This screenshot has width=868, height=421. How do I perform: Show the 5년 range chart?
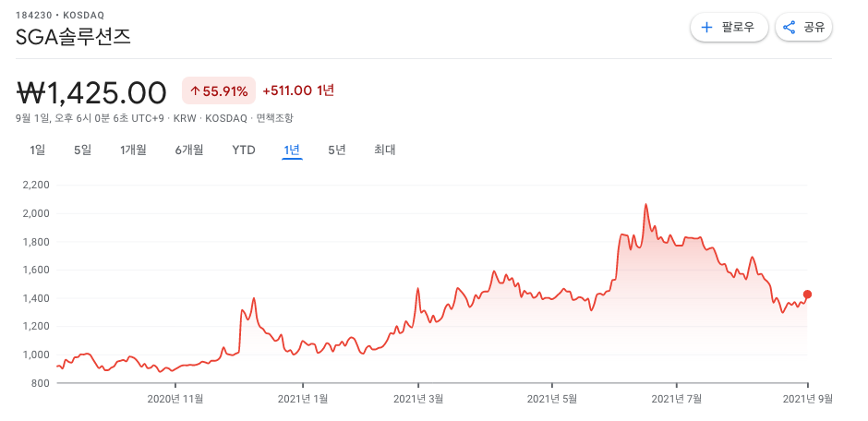336,150
